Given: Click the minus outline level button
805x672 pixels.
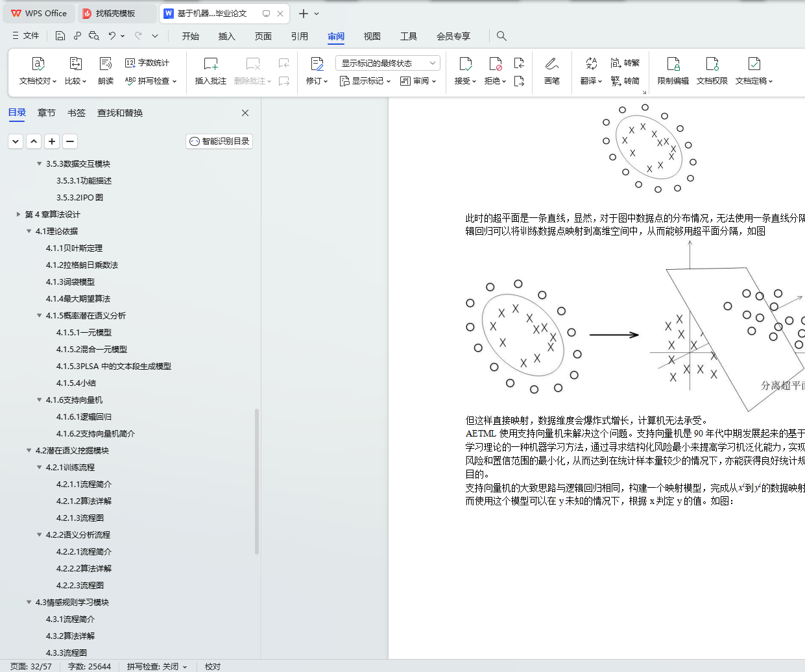Looking at the screenshot, I should [70, 141].
